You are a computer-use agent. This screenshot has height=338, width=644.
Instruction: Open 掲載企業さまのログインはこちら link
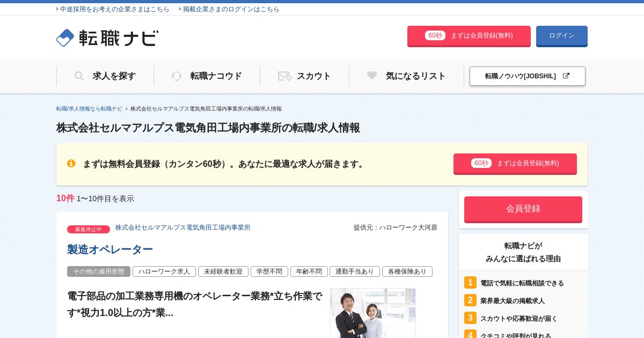(x=231, y=9)
